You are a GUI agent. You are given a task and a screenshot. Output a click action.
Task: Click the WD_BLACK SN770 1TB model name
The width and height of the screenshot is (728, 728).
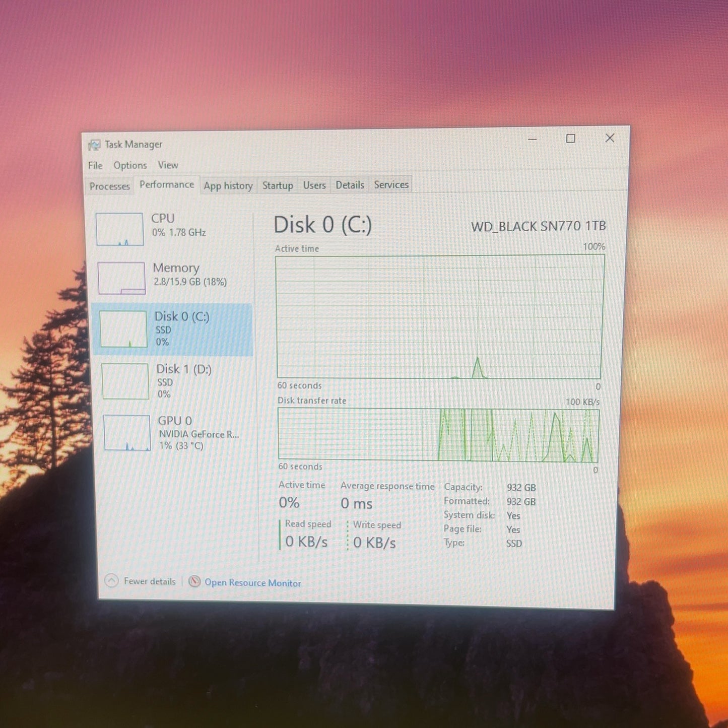[538, 226]
